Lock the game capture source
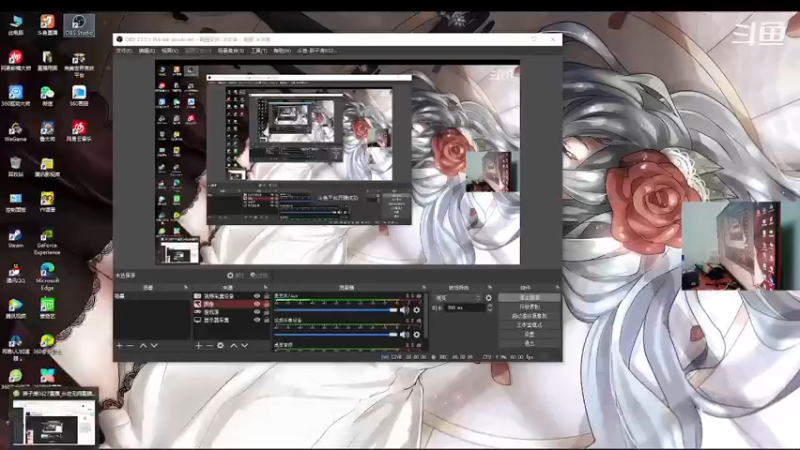This screenshot has height=450, width=800. [266, 312]
